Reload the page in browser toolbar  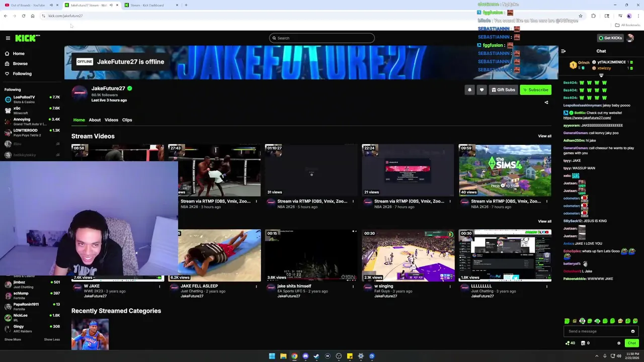tap(23, 16)
